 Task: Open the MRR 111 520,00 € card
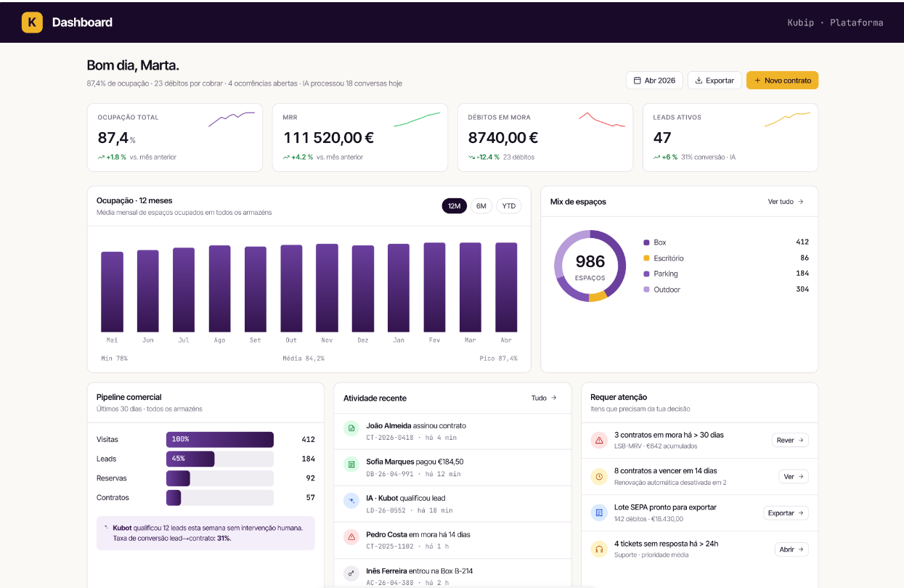pyautogui.click(x=360, y=137)
